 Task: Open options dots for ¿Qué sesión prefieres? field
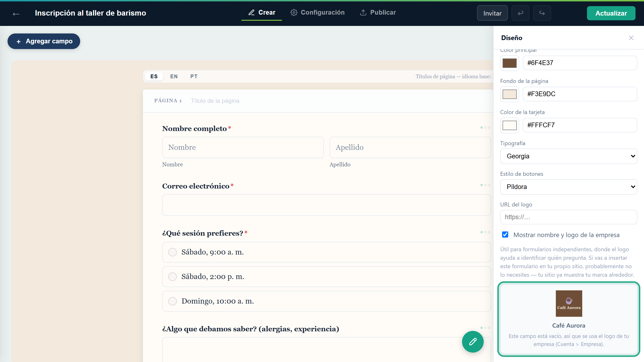coord(485,232)
